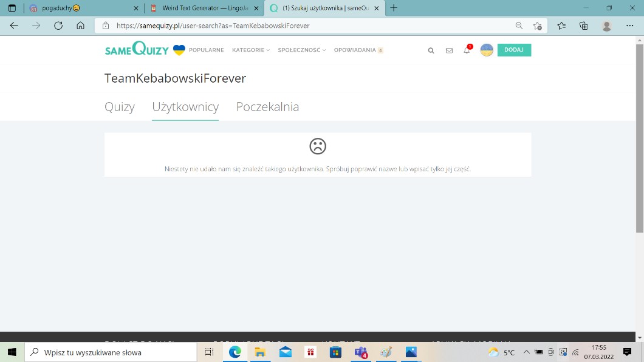The image size is (644, 362).
Task: Go to browser home page icon
Action: (80, 26)
